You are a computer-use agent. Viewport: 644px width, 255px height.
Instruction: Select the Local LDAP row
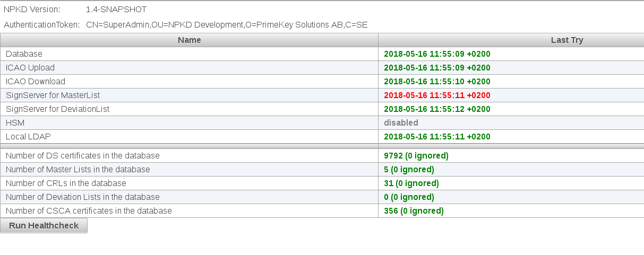(x=28, y=137)
